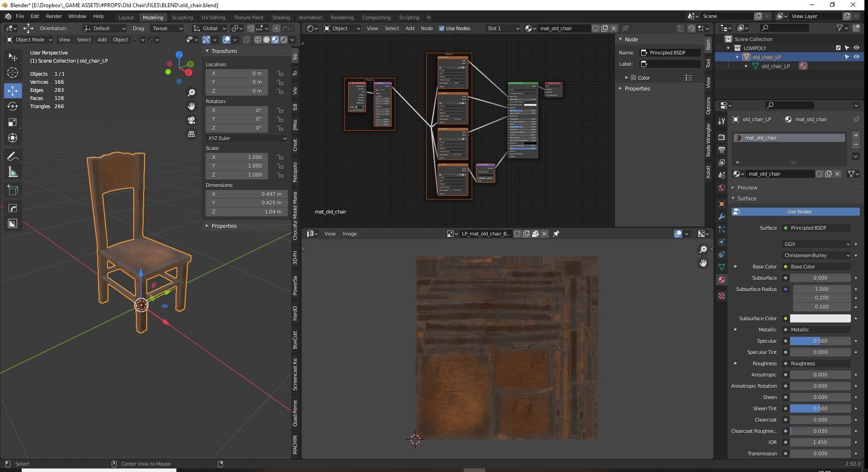The image size is (868, 472).
Task: Click the Dimensions Z input field
Action: pos(246,212)
